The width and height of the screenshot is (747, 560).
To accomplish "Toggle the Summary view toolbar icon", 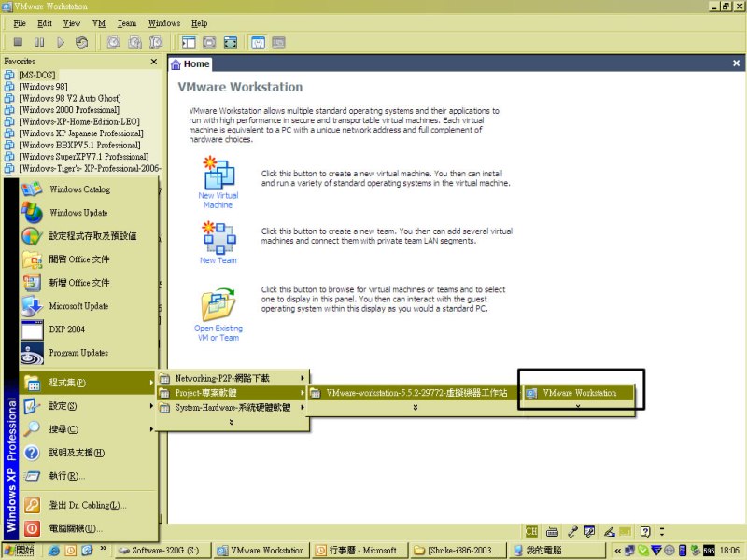I will coord(258,42).
